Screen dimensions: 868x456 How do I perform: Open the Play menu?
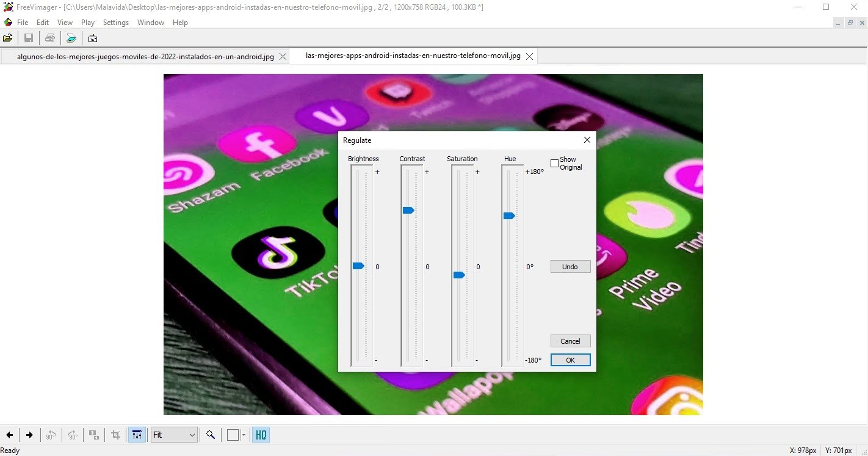pos(88,23)
